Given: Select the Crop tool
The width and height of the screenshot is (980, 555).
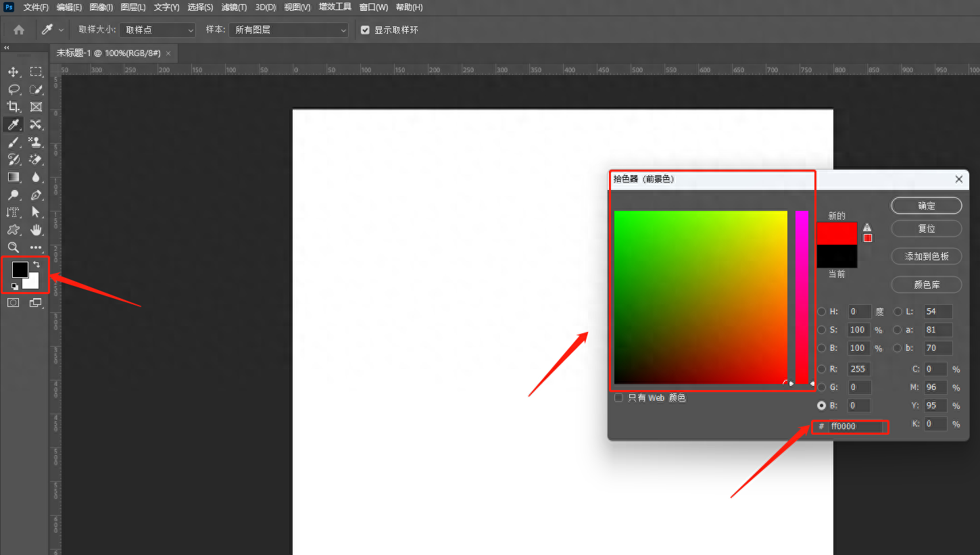Looking at the screenshot, I should coord(14,107).
